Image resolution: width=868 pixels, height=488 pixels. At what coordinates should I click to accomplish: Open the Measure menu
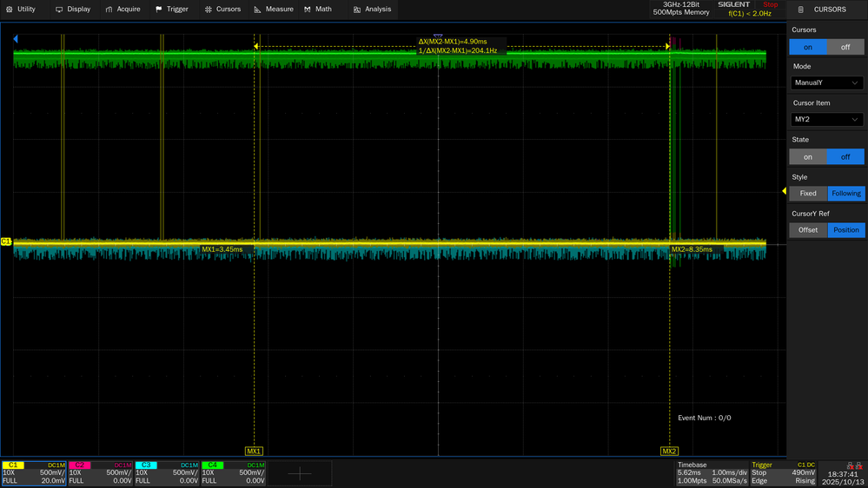274,10
